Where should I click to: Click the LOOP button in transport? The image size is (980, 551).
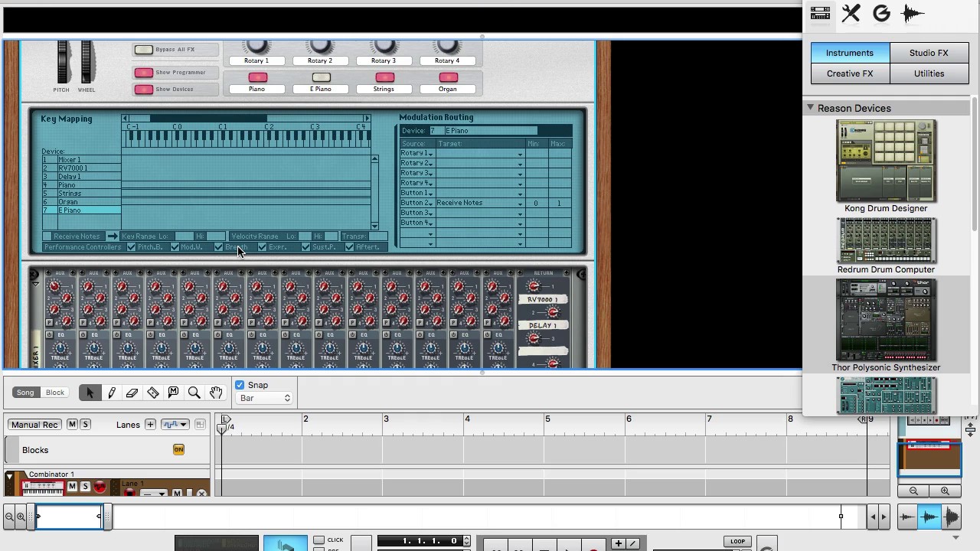tap(737, 541)
